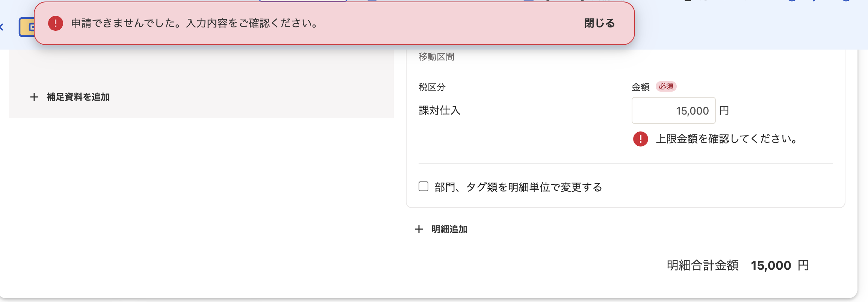Click the 必須 required badge

tap(666, 86)
